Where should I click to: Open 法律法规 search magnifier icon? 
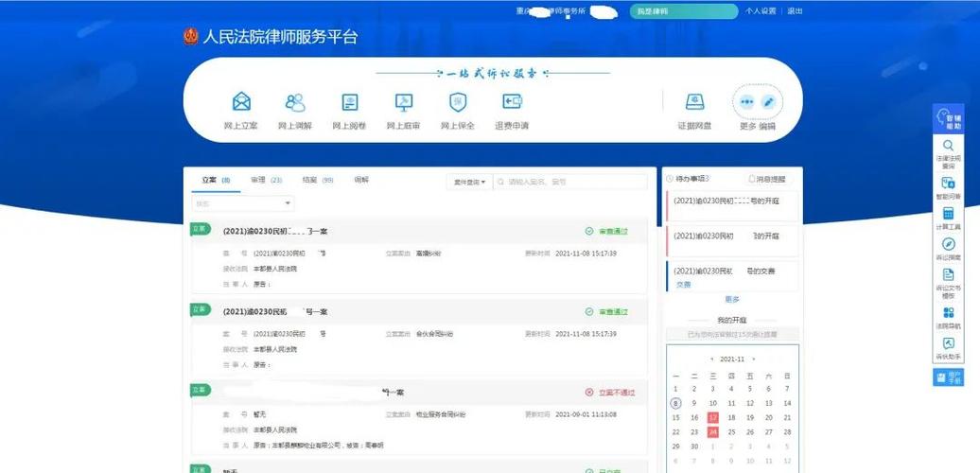coord(948,146)
